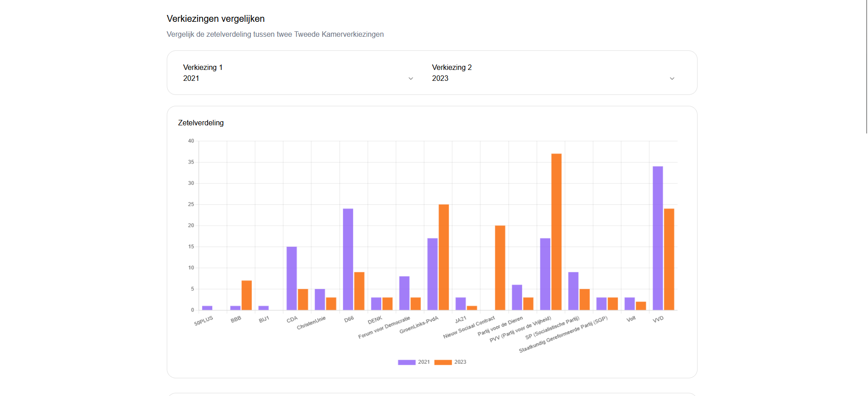The width and height of the screenshot is (868, 396).
Task: Click the chevron arrow of Verkiezing 2
Action: tap(672, 79)
